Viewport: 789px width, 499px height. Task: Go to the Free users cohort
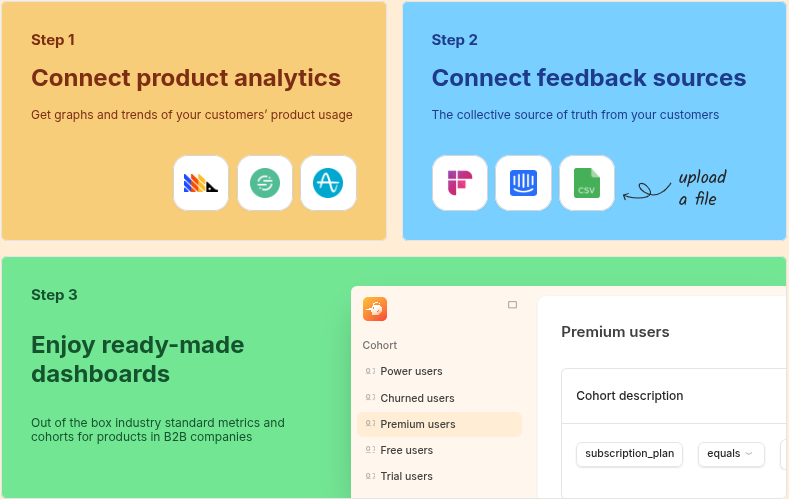[x=406, y=450]
